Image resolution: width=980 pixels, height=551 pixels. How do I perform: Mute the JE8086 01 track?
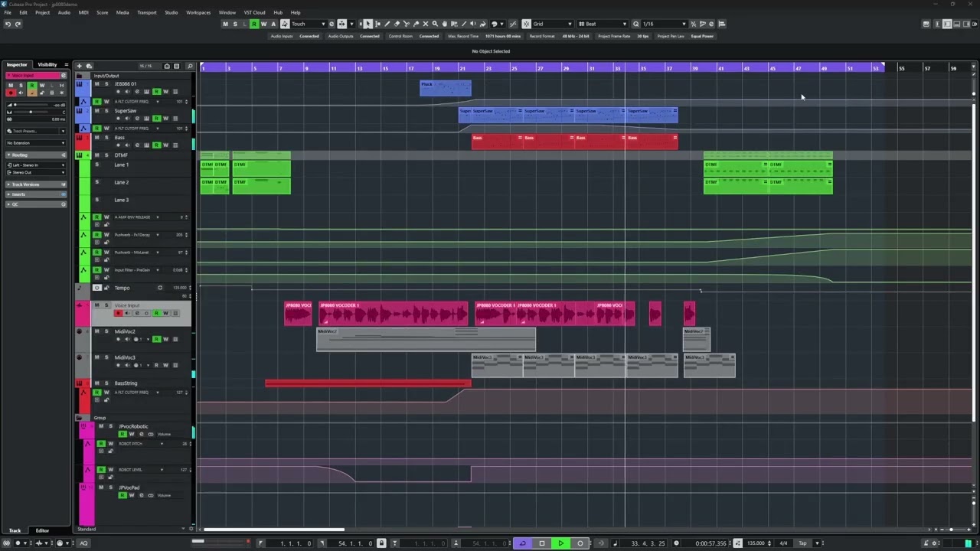point(97,84)
